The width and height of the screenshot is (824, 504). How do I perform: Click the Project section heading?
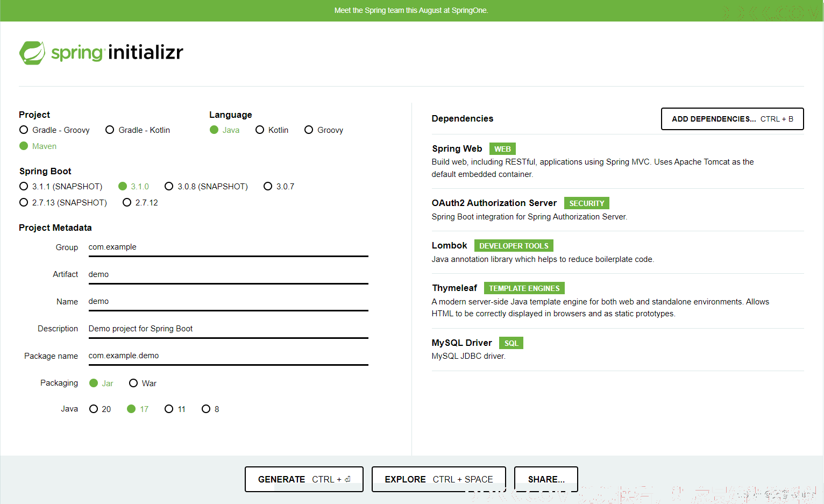[x=34, y=115]
